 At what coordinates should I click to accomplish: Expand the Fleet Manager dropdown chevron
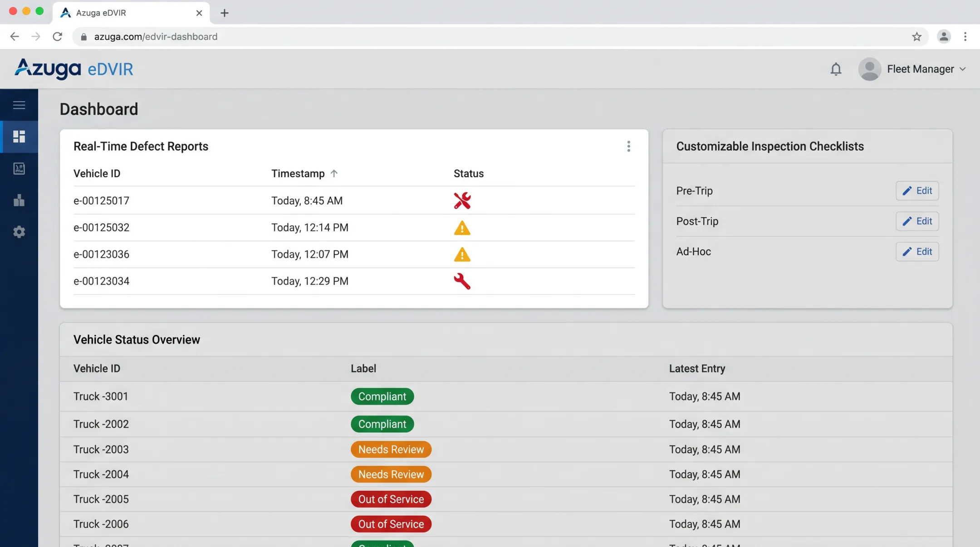point(962,69)
